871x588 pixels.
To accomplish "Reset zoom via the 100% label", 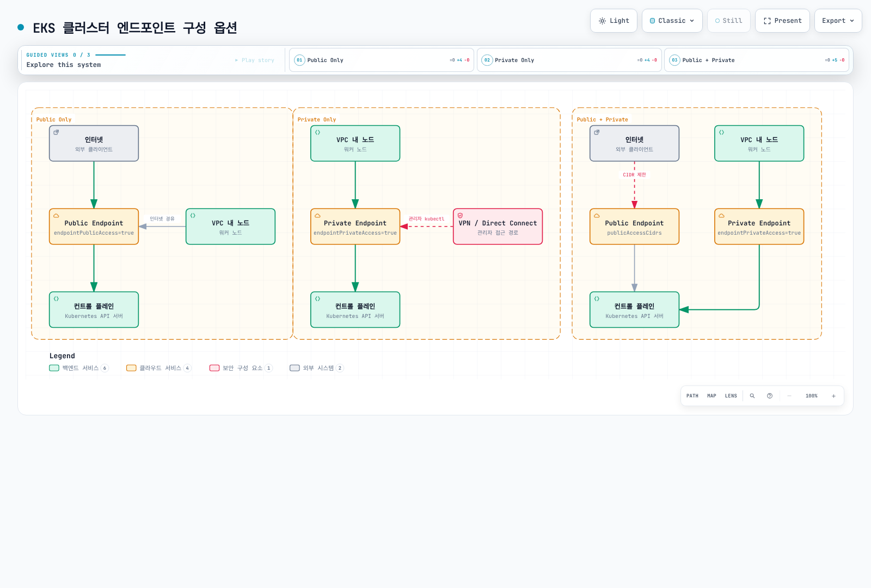I will click(812, 396).
